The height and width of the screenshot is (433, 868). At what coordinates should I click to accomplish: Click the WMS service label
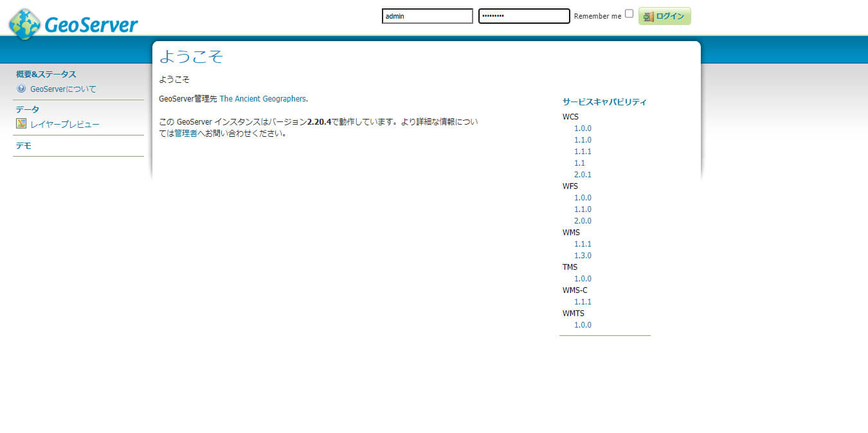click(571, 233)
